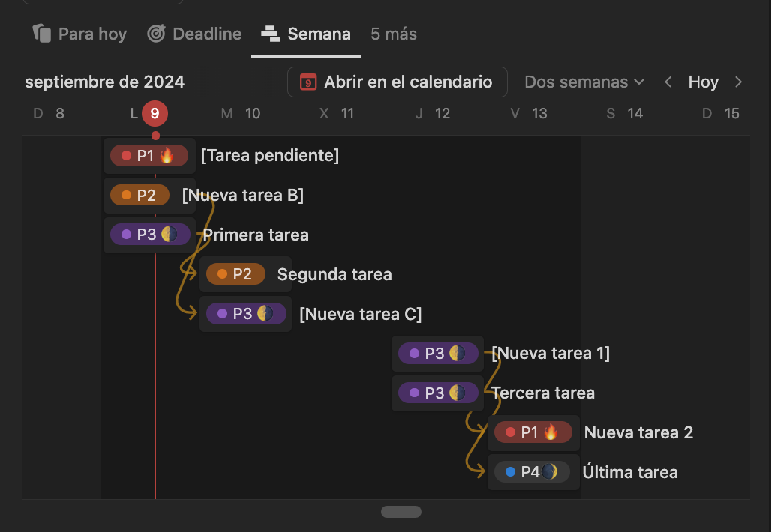This screenshot has width=771, height=532.
Task: Toggle the orange dot on "Segunda tarea" badge
Action: [x=221, y=274]
